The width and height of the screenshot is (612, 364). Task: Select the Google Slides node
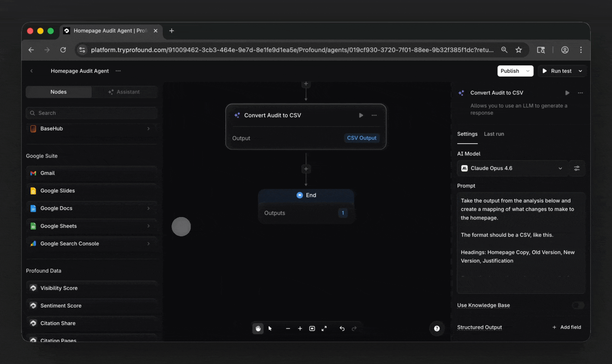[91, 191]
